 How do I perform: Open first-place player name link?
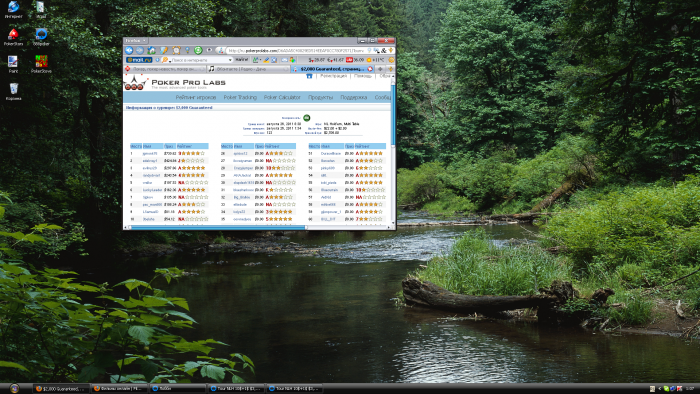coord(150,153)
